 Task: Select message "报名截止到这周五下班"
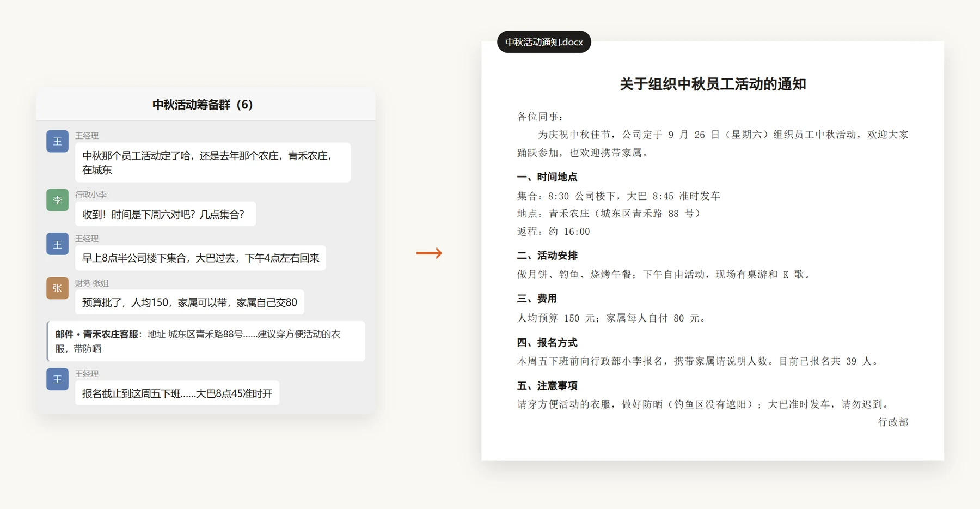[177, 393]
